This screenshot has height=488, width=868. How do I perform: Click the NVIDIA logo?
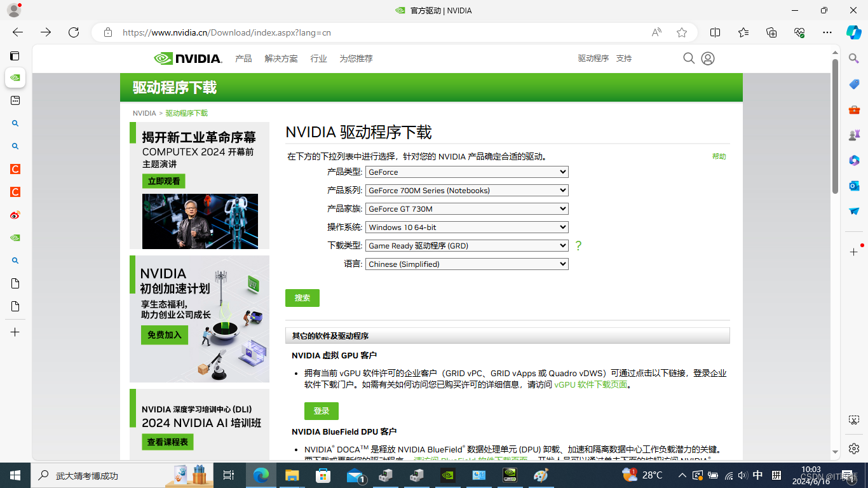pos(188,58)
